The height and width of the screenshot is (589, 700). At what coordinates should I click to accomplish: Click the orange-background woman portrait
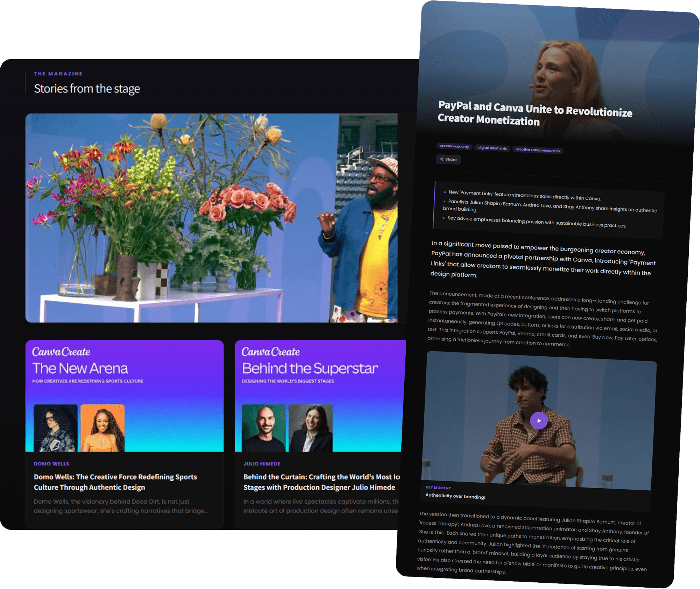tap(102, 428)
